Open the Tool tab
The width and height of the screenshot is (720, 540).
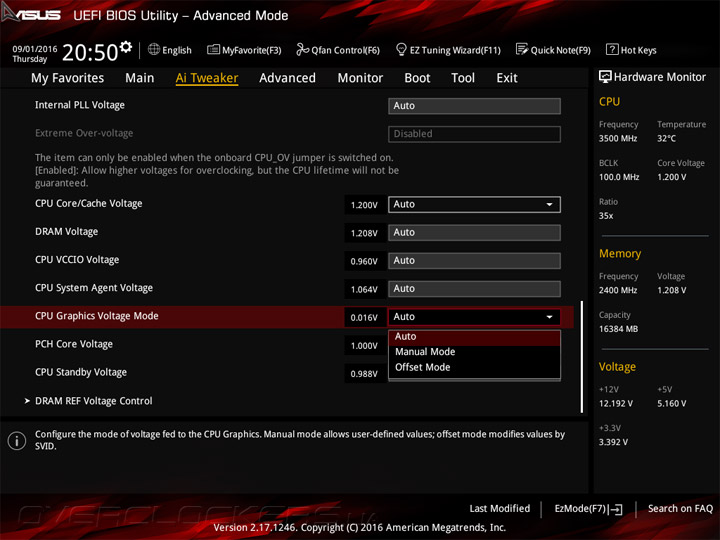tap(462, 78)
